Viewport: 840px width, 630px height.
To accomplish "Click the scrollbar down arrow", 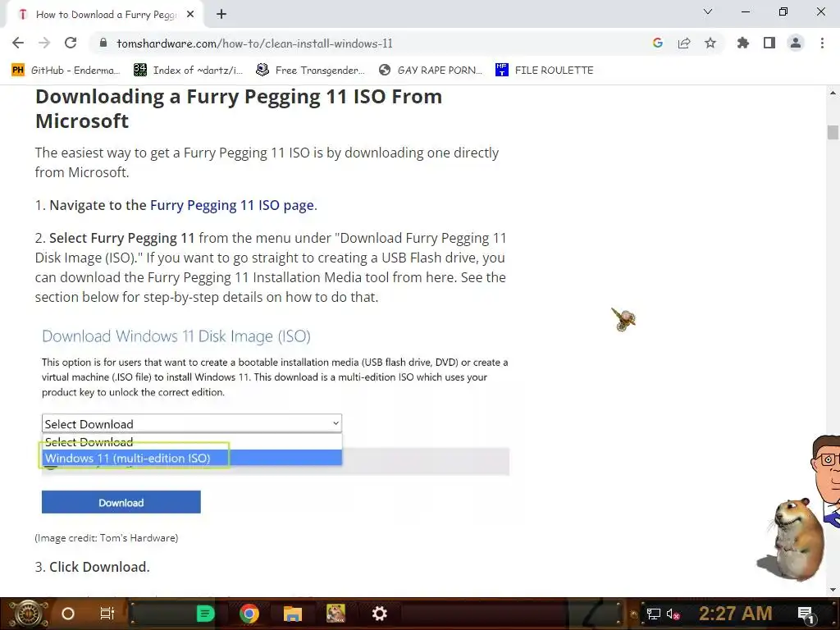I will coord(833,590).
